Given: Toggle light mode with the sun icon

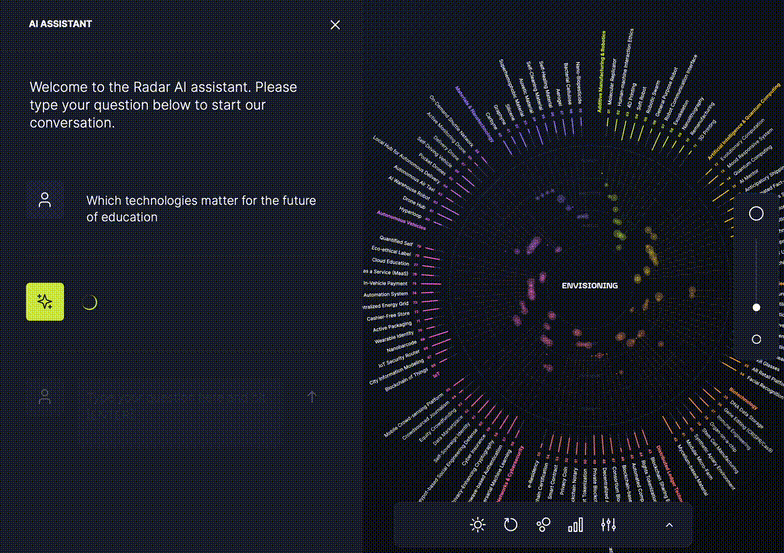Looking at the screenshot, I should pyautogui.click(x=478, y=525).
